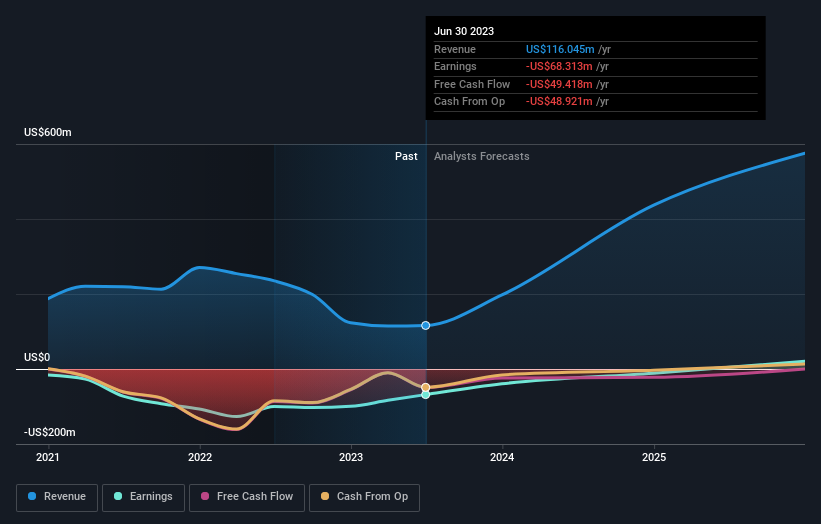Viewport: 821px width, 524px height.
Task: Click the Cash From Op tooltip label
Action: 470,102
